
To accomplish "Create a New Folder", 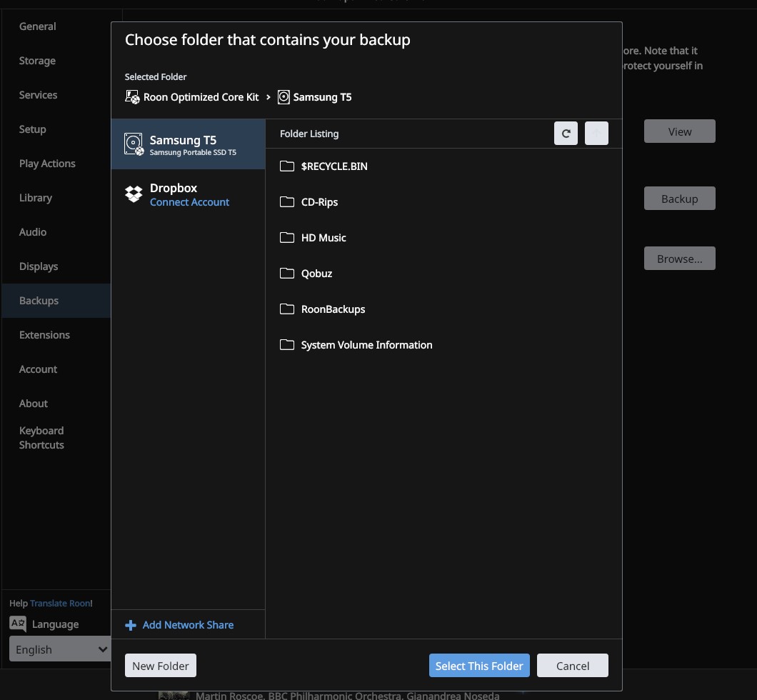I will click(160, 666).
